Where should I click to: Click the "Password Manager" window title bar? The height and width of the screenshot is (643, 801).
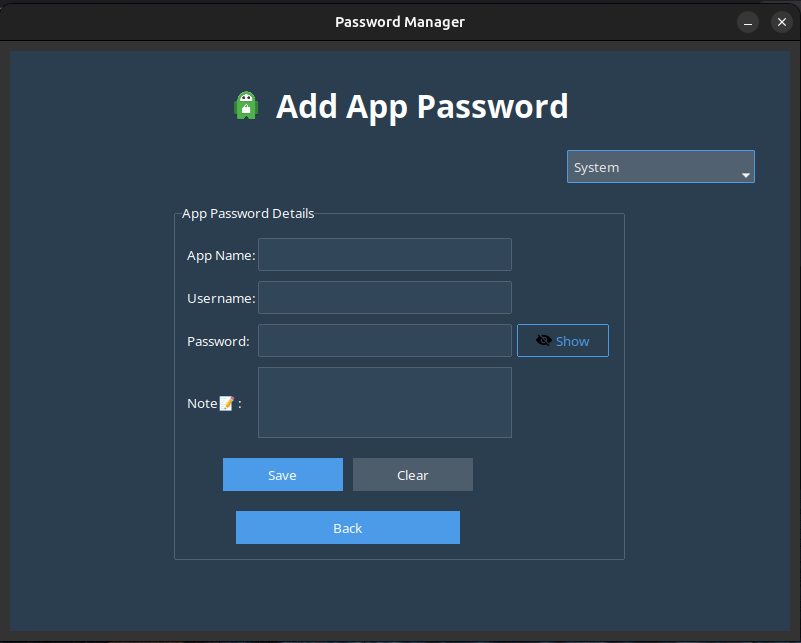click(399, 22)
